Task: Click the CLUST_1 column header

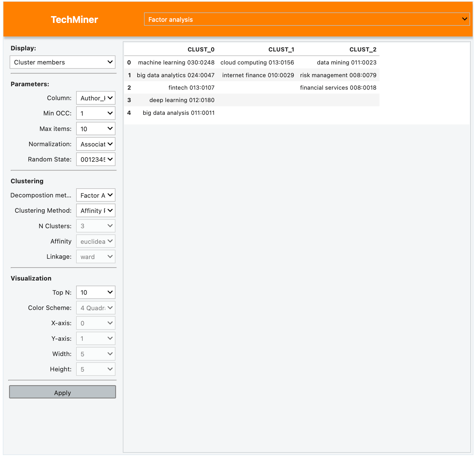Action: point(281,49)
